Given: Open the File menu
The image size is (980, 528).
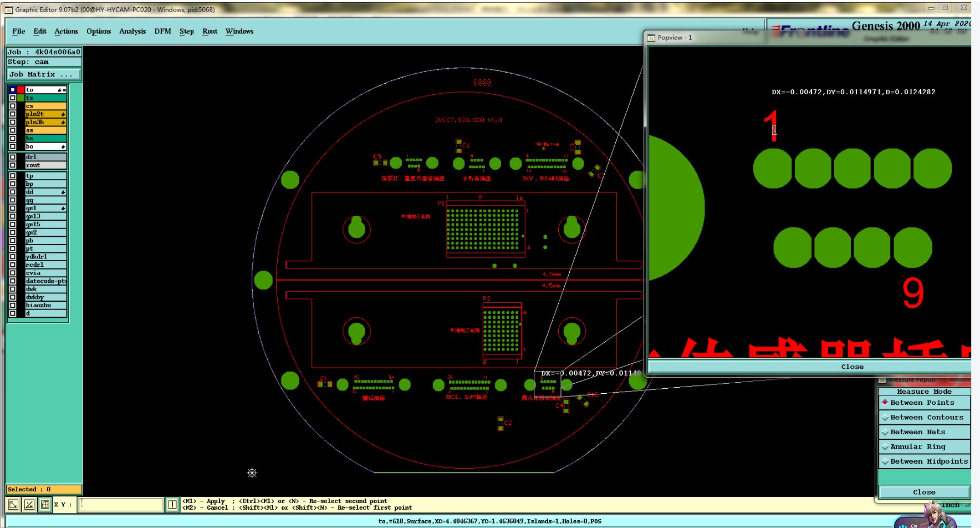Looking at the screenshot, I should [19, 31].
